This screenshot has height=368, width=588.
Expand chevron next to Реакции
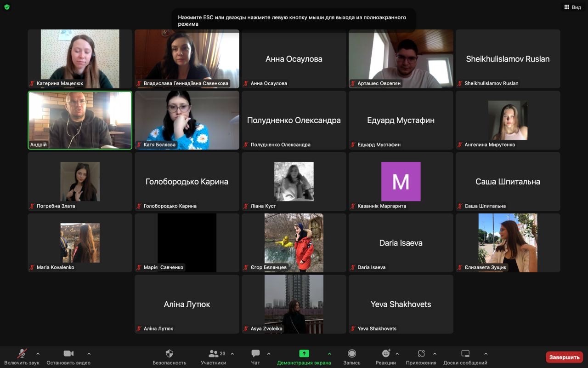397,354
